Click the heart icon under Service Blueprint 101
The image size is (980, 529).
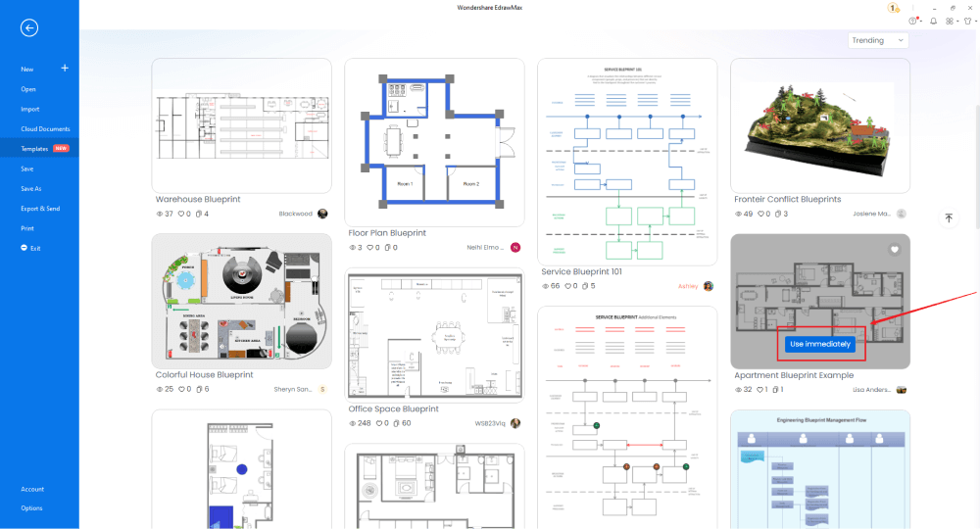(x=567, y=286)
